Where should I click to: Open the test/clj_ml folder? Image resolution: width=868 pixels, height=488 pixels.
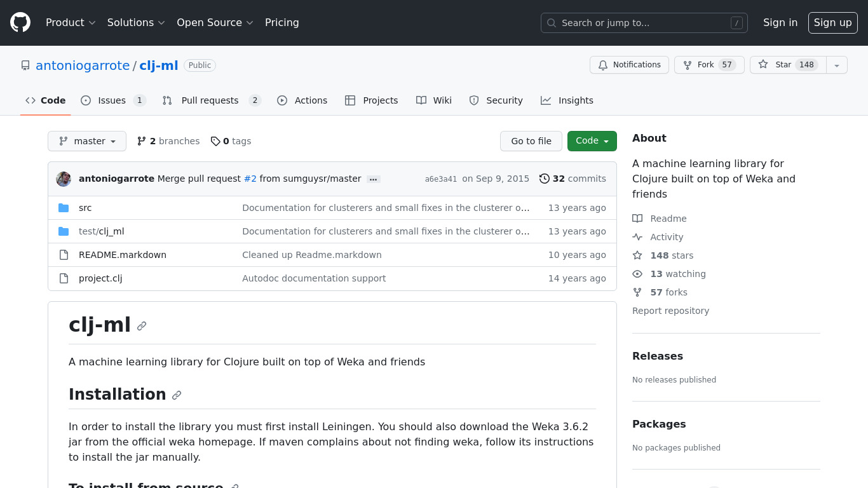[x=101, y=231]
